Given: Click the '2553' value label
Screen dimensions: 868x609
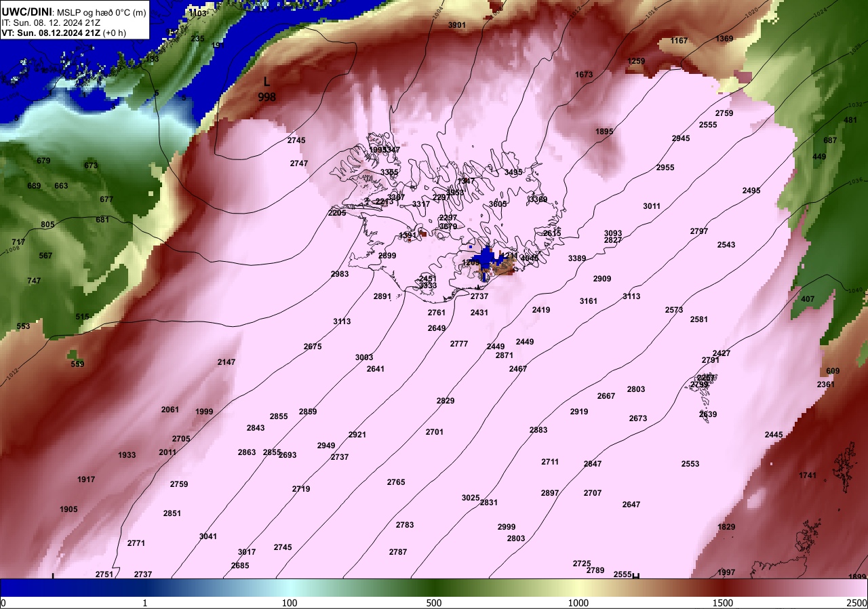Looking at the screenshot, I should pyautogui.click(x=690, y=464).
